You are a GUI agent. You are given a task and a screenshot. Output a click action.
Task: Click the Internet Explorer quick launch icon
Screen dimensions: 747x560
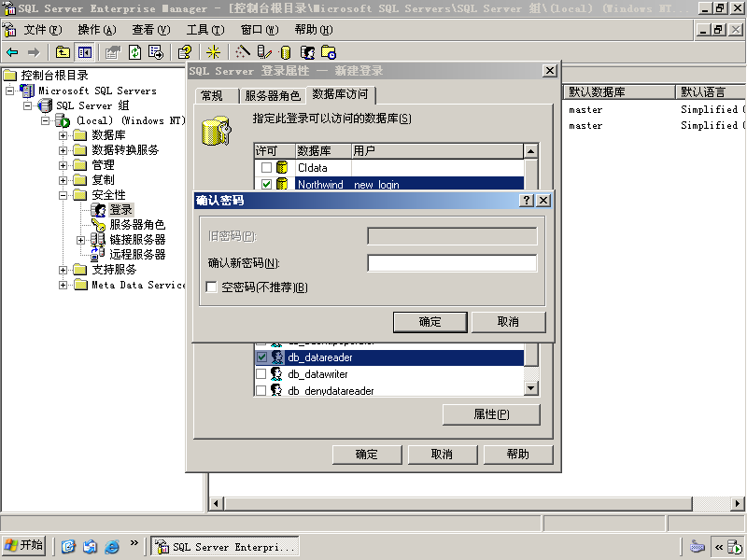[112, 546]
